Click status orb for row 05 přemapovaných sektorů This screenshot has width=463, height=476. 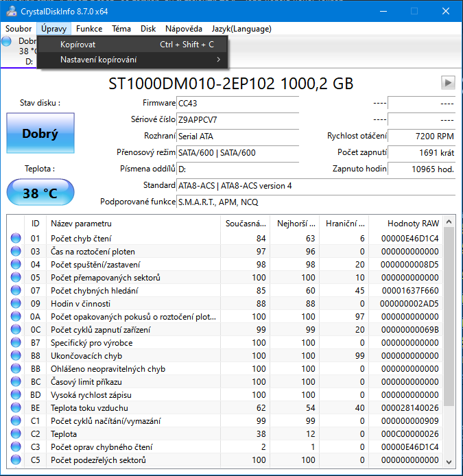coord(16,278)
